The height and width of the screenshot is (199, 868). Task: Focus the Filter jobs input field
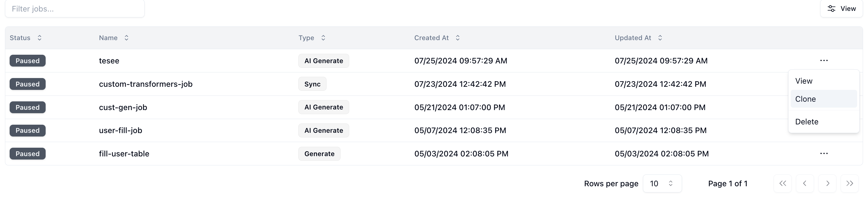(75, 8)
